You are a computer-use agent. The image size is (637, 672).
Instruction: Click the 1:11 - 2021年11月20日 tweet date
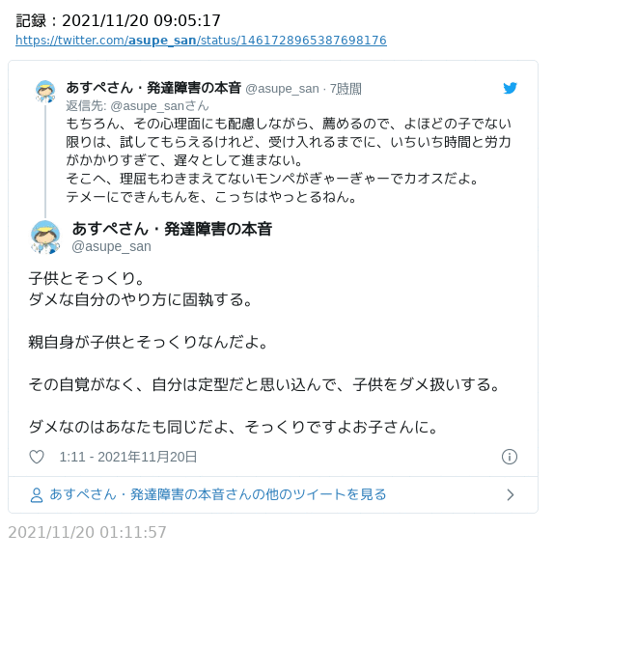[x=128, y=457]
